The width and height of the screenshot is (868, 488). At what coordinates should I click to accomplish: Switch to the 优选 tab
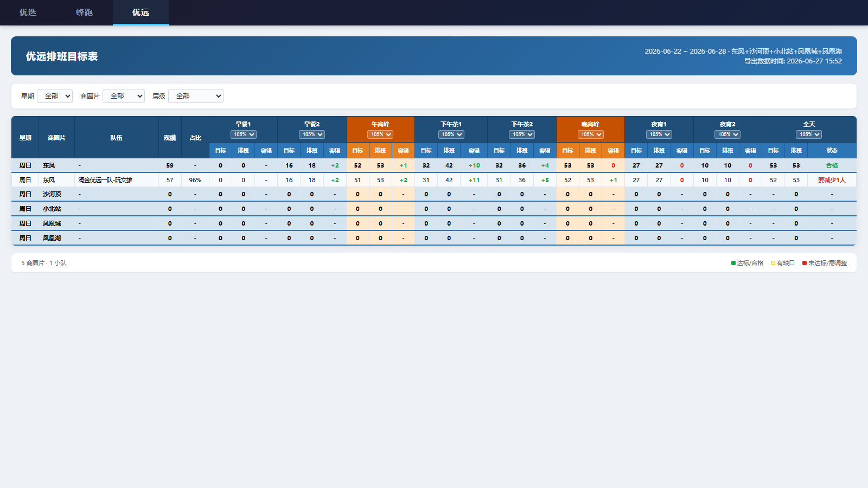tap(28, 12)
